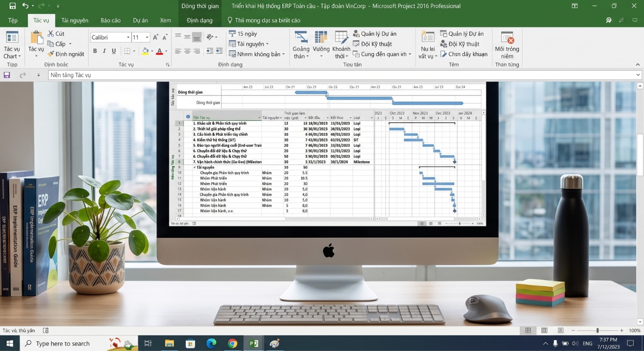Click the text orientation icon
Image resolution: width=644 pixels, height=351 pixels.
click(x=211, y=37)
